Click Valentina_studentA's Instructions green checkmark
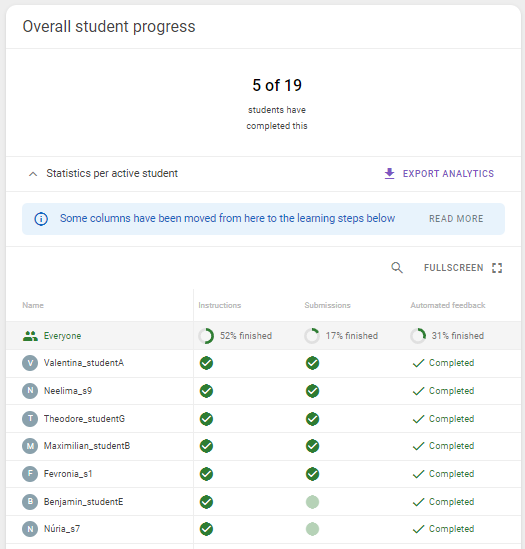 pos(206,363)
